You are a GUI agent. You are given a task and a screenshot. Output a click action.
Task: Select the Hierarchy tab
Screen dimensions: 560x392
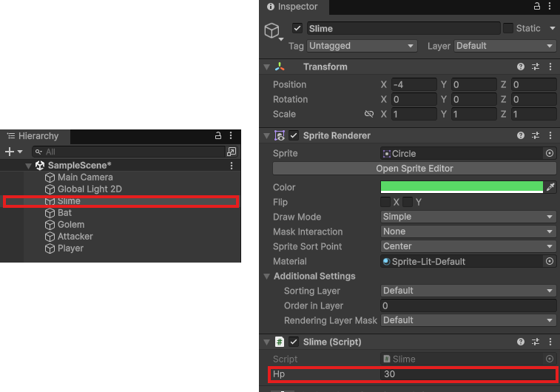pyautogui.click(x=35, y=136)
